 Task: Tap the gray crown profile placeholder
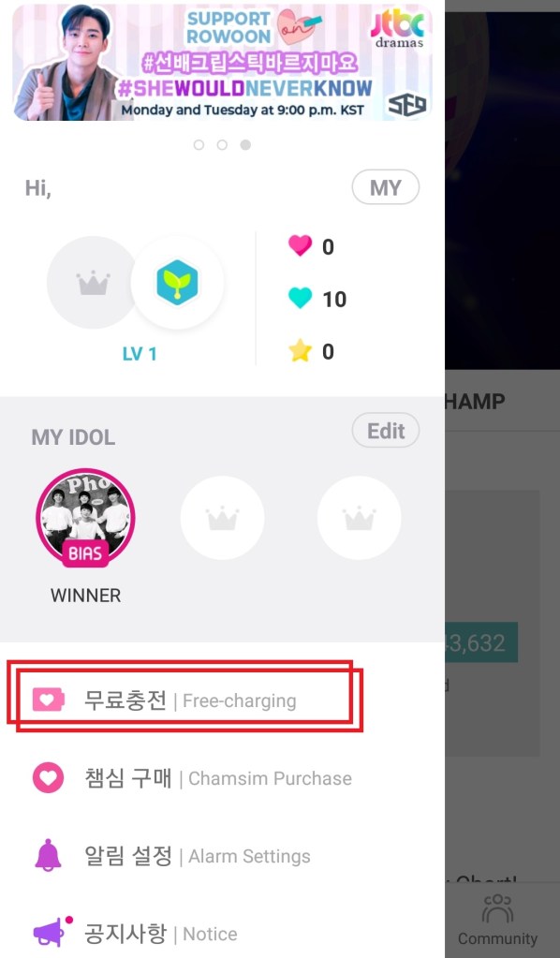tap(93, 283)
